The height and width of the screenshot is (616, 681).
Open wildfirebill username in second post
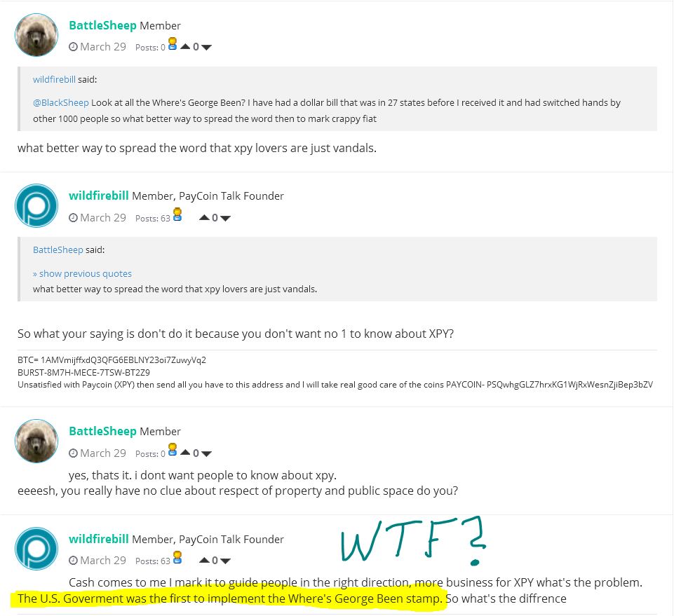[99, 196]
